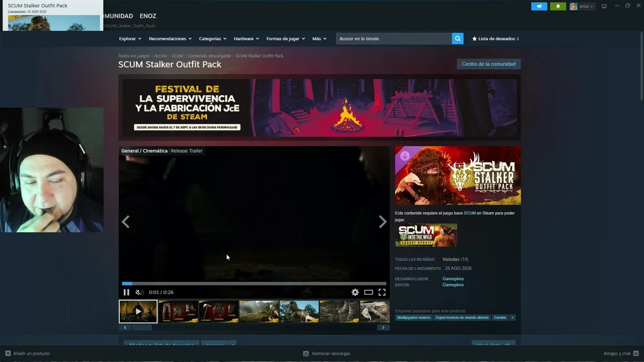This screenshot has width=644, height=362.
Task: Click the thumbnail strip right scroll arrow
Action: pyautogui.click(x=383, y=327)
